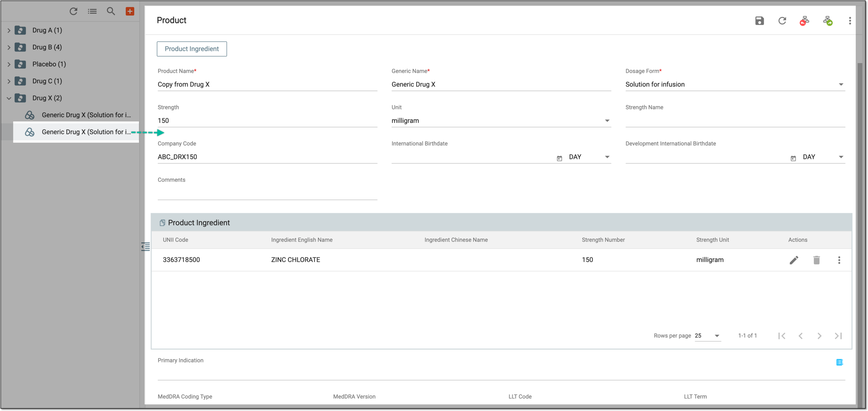Viewport: 868px width, 411px height.
Task: Edit the ZINC CHLORATE ingredient row
Action: 794,260
